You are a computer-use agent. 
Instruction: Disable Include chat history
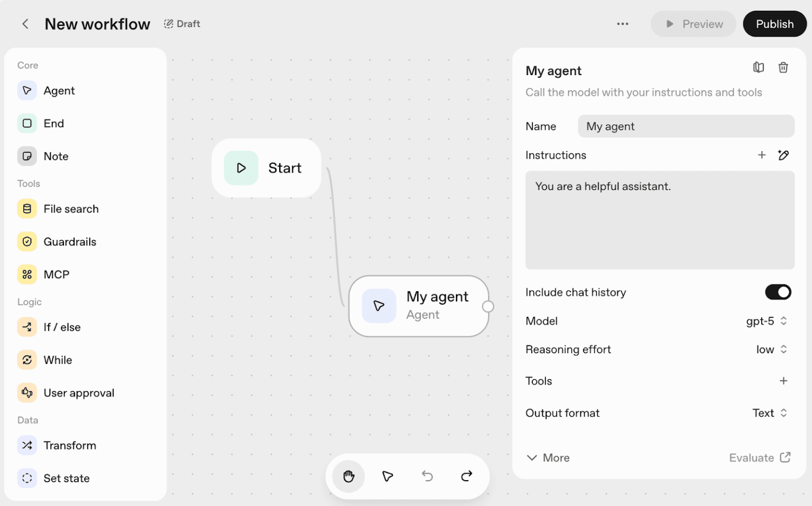click(778, 292)
